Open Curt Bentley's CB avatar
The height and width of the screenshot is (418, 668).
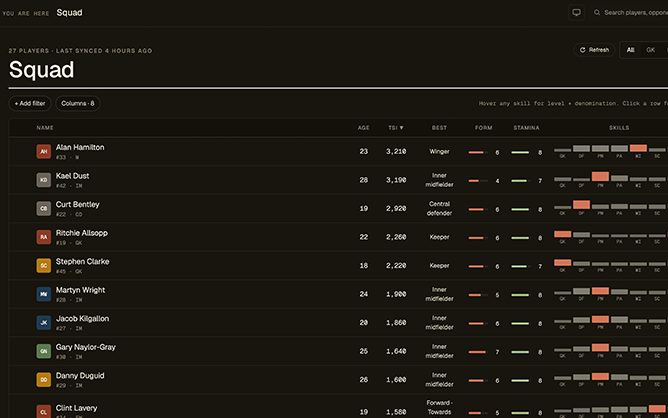coord(43,208)
